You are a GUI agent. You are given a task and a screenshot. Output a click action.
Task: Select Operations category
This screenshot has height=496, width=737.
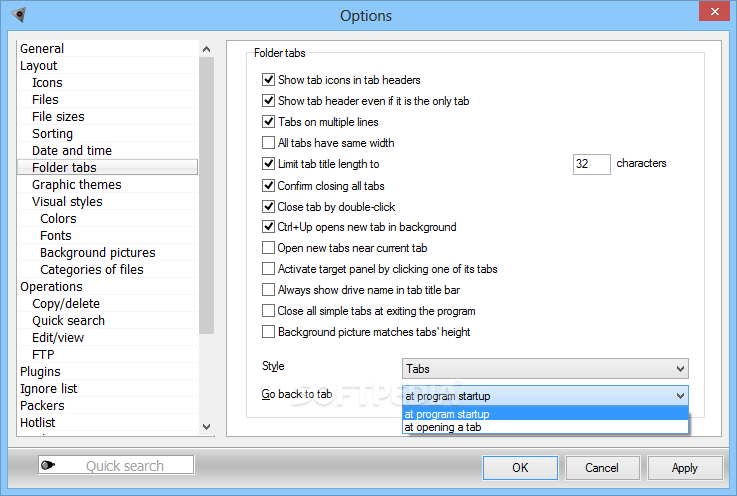(108, 286)
